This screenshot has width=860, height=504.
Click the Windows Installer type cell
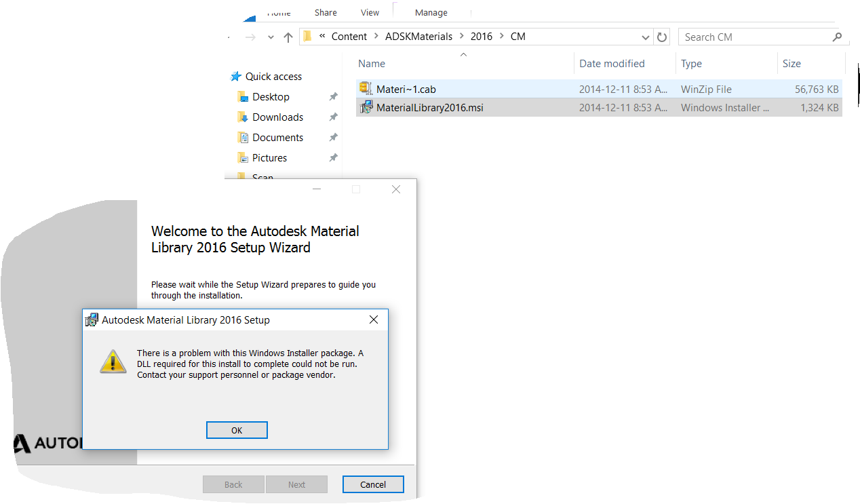[725, 107]
